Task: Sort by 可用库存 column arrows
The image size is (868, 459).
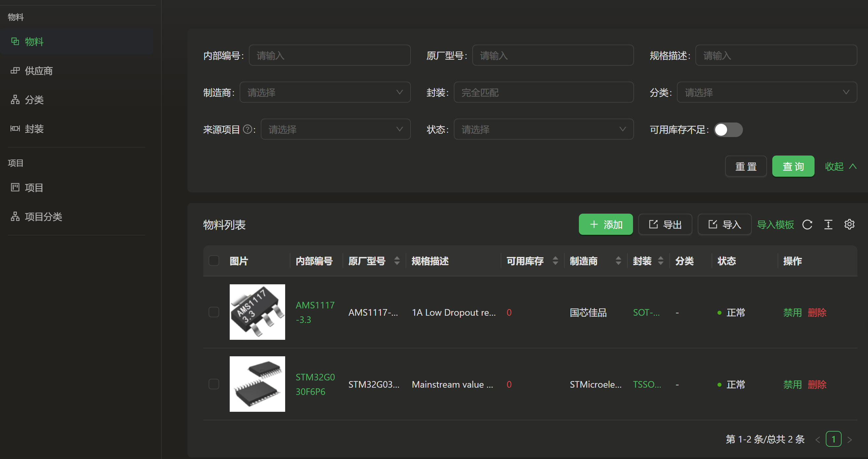Action: 555,261
